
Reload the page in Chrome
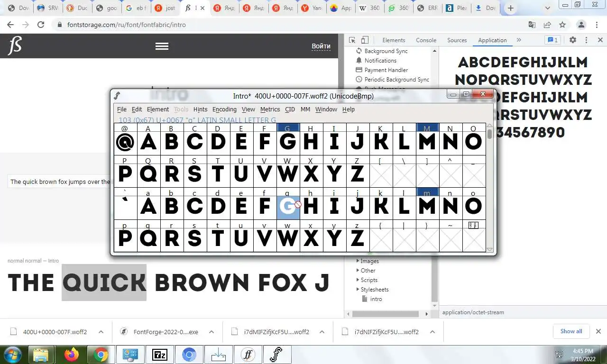(41, 25)
